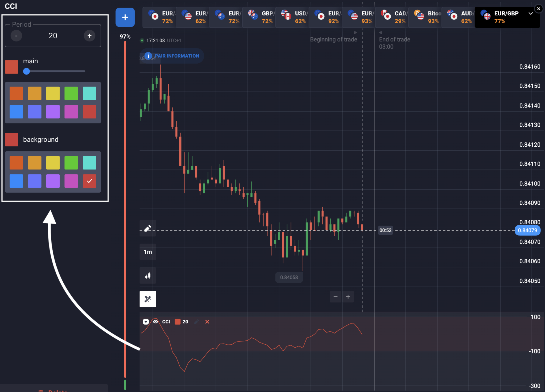
Task: Remove the CCI indicator with red X
Action: [207, 322]
